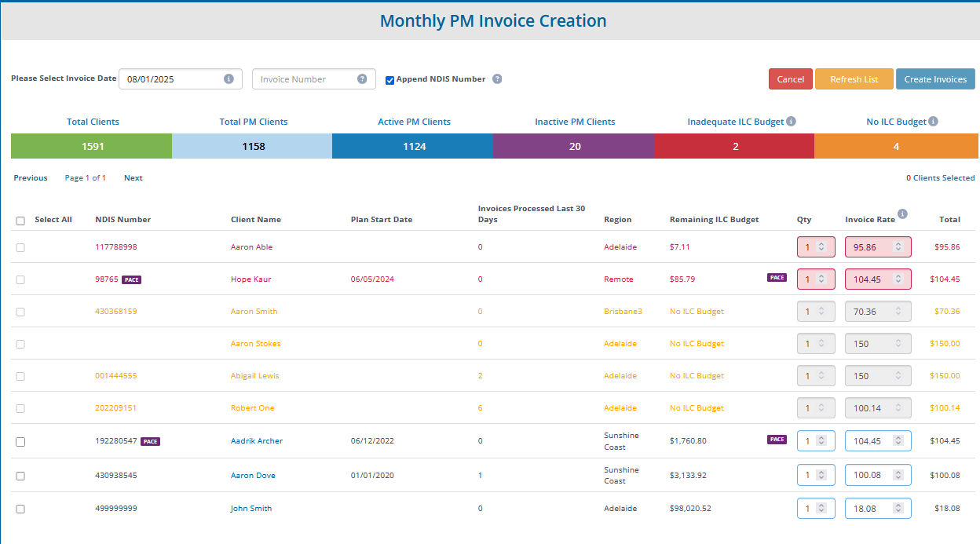Open client John Smith link
The width and height of the screenshot is (980, 544).
(251, 509)
